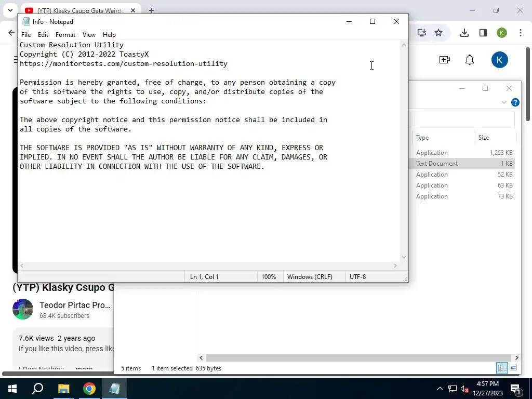Click the 100% zoom status entry
The image size is (532, 399).
(269, 277)
